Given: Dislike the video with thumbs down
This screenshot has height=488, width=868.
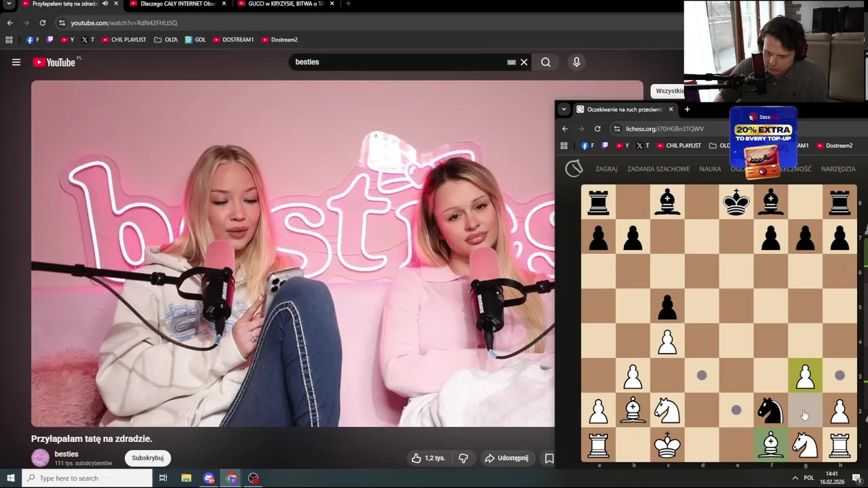Looking at the screenshot, I should coord(463,458).
